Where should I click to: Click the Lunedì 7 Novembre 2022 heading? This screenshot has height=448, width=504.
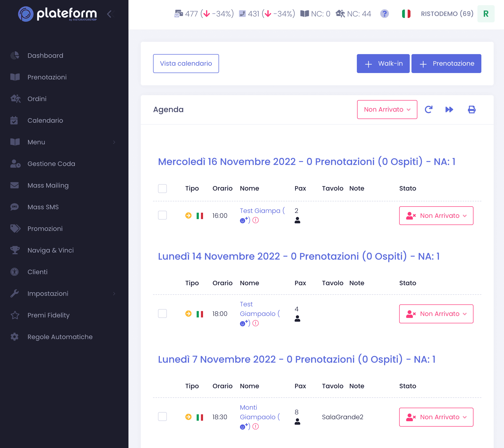point(297,359)
